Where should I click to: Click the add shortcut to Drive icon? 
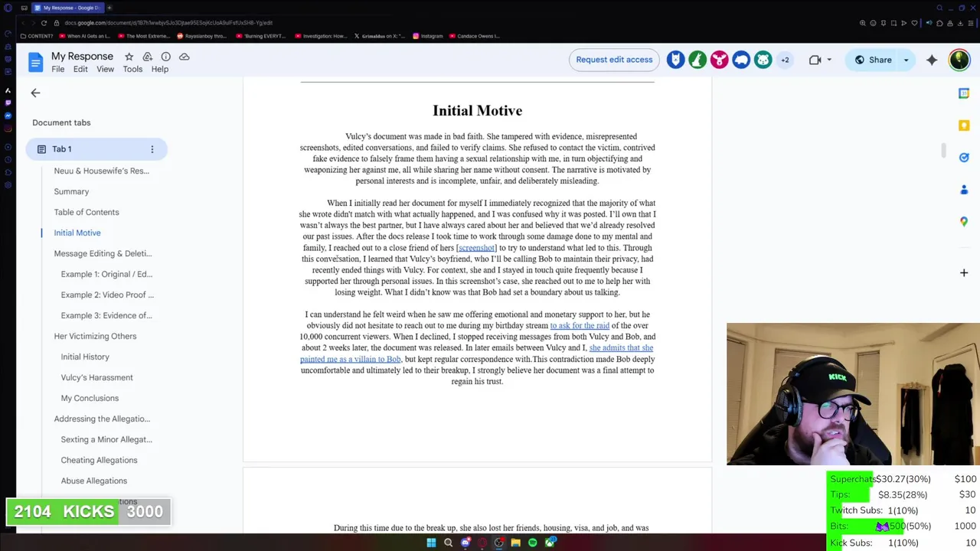click(147, 57)
